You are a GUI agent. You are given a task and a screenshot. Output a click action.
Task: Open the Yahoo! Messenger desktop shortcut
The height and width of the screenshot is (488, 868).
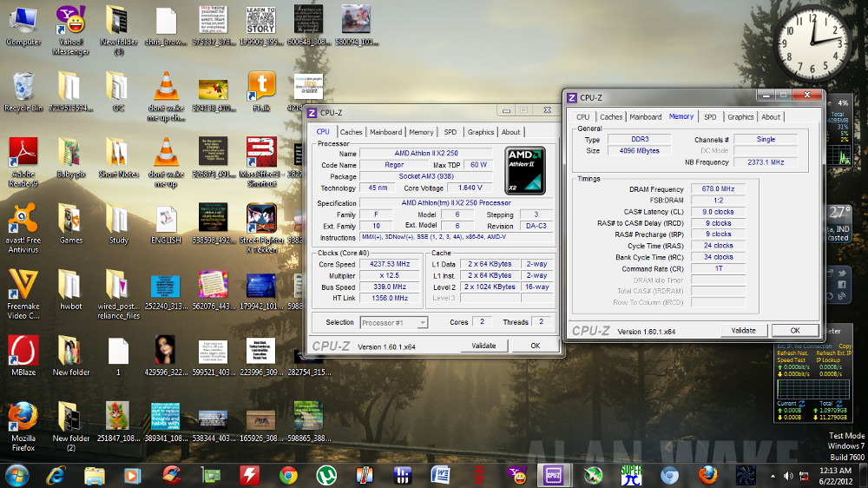point(71,30)
